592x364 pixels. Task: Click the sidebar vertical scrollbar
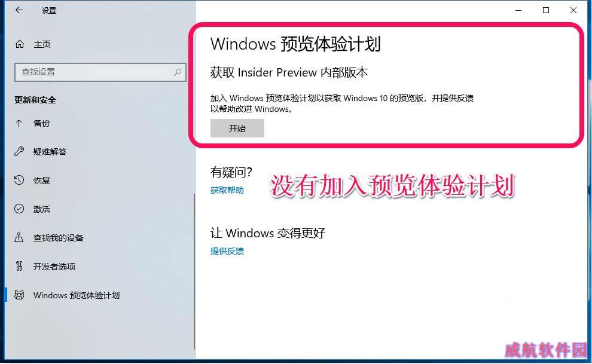pos(194,271)
